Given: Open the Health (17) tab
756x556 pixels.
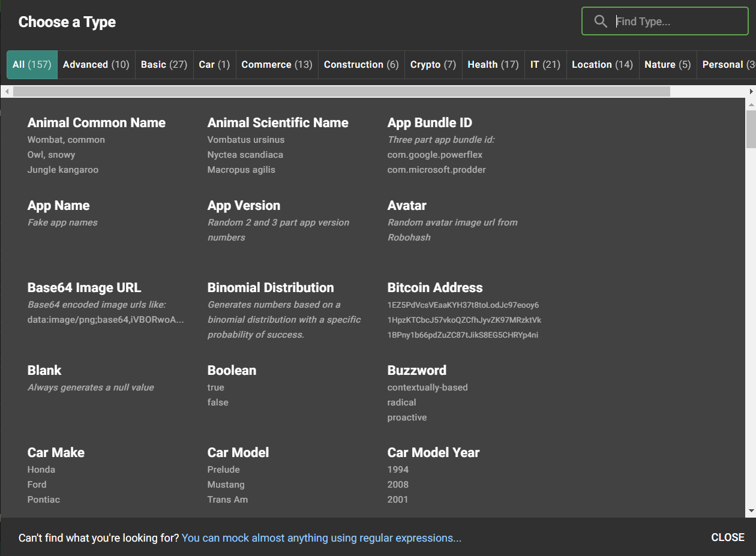Looking at the screenshot, I should point(493,65).
